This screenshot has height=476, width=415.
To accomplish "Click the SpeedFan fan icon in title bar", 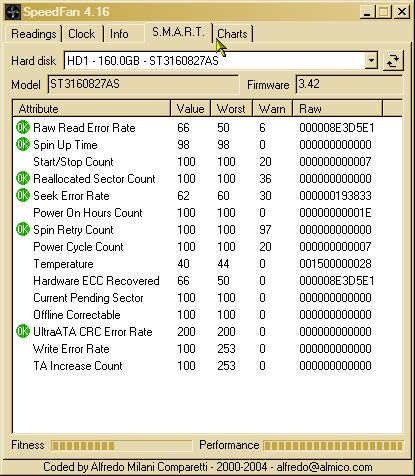I will click(x=13, y=12).
